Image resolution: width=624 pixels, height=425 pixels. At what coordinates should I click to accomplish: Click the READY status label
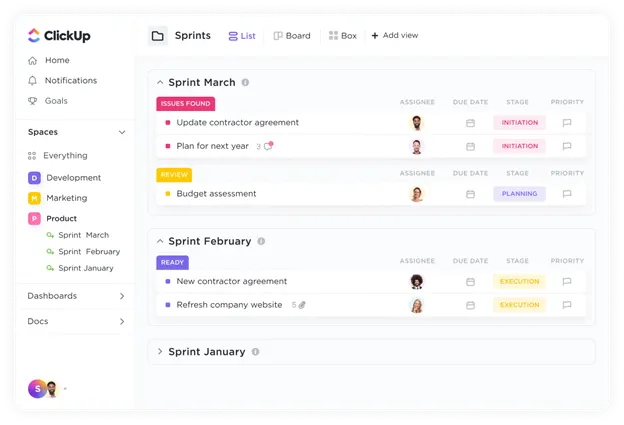pos(172,262)
